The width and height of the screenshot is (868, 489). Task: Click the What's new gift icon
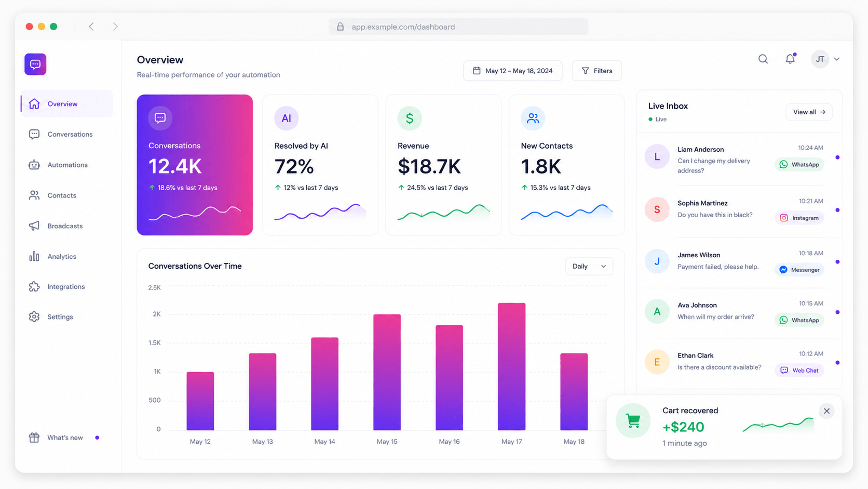[34, 438]
